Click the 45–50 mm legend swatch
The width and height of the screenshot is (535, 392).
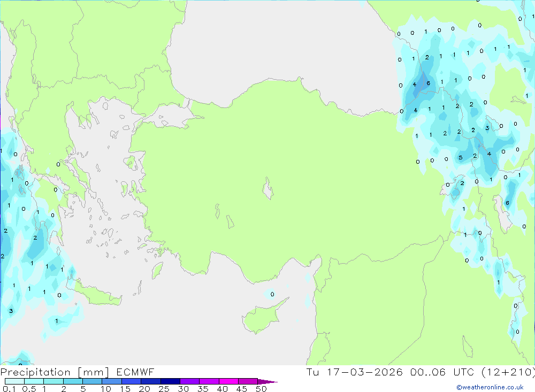coord(248,381)
